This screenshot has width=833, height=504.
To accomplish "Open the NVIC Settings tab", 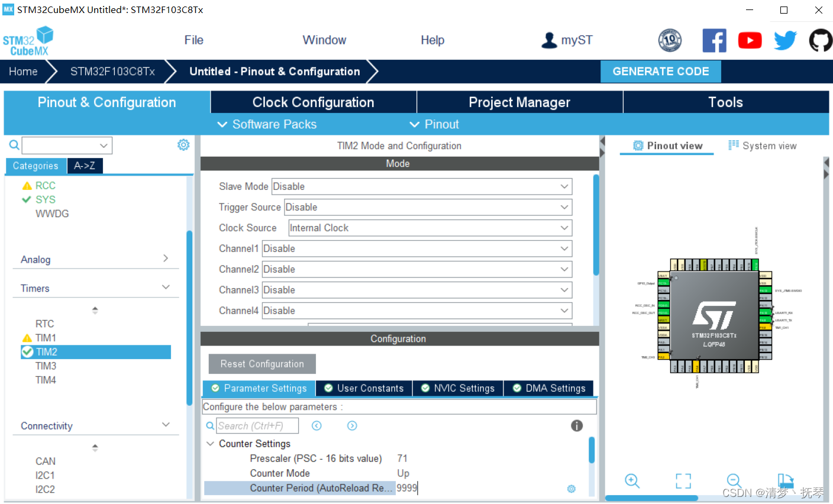I will tap(458, 388).
